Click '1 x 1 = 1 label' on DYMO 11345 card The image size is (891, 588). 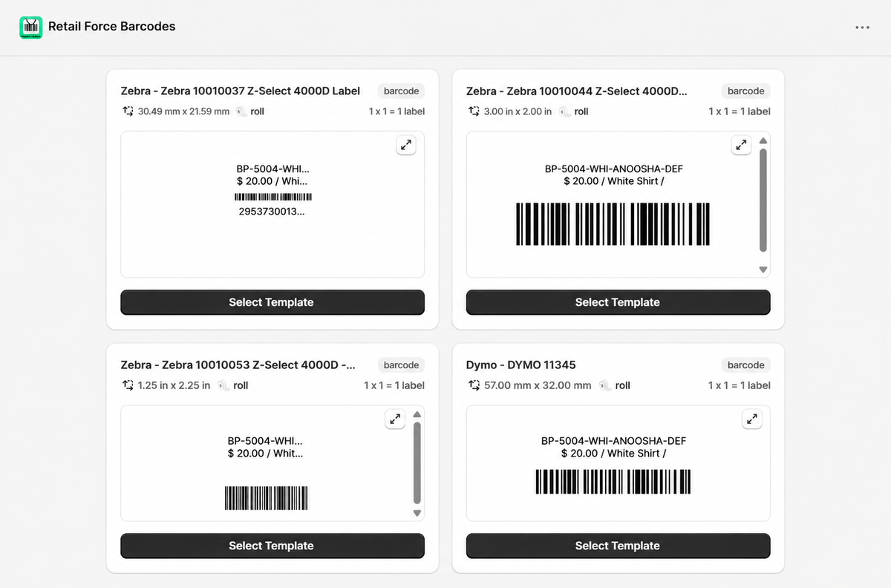click(740, 385)
